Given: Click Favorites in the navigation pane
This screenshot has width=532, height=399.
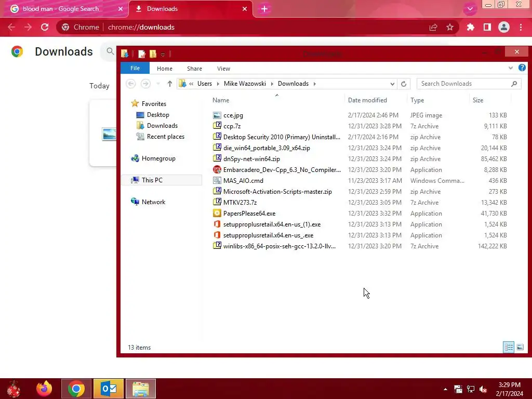Looking at the screenshot, I should point(154,104).
